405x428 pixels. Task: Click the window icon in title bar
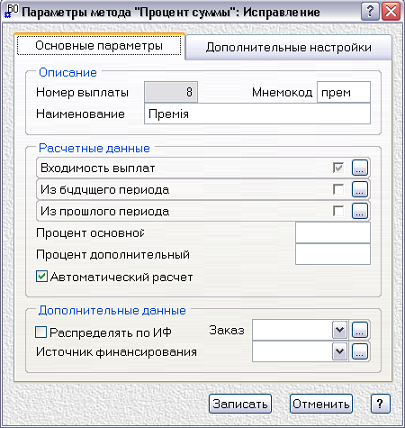coord(10,11)
